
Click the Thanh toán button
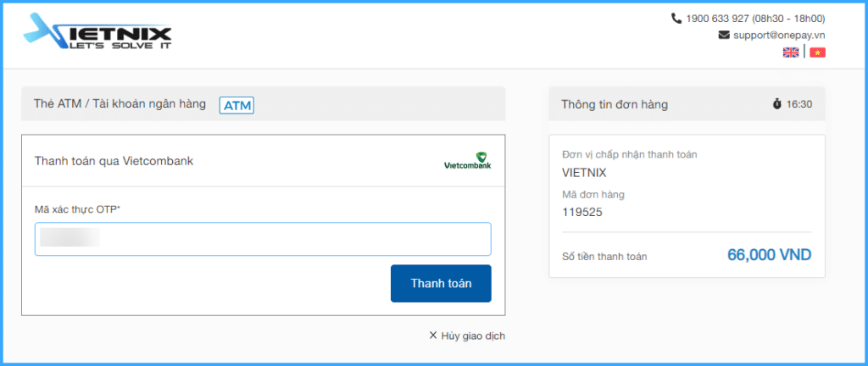(441, 284)
